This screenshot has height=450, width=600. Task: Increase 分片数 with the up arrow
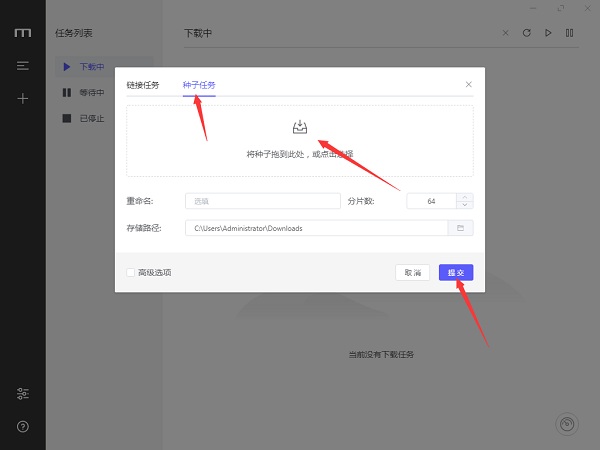coord(466,197)
